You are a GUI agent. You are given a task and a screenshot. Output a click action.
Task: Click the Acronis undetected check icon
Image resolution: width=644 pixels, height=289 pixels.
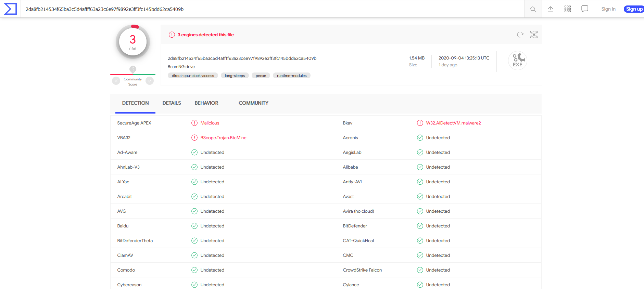[x=420, y=137]
